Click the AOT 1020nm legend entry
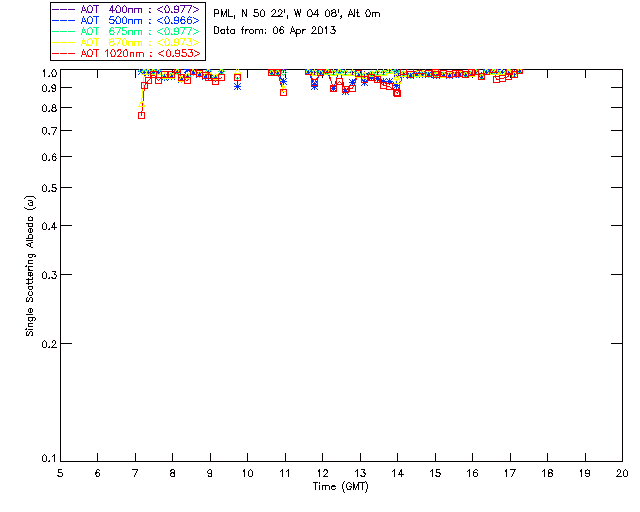The height and width of the screenshot is (512, 640). 126,53
